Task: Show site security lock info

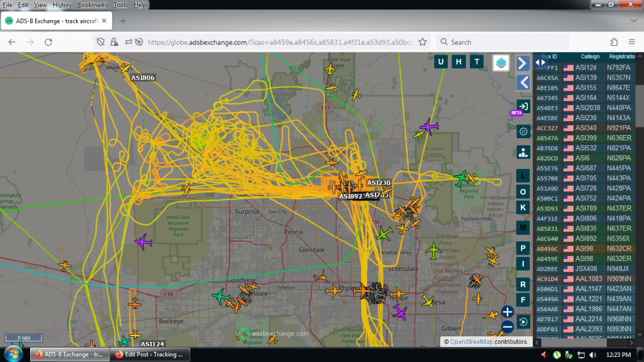Action: [x=114, y=42]
